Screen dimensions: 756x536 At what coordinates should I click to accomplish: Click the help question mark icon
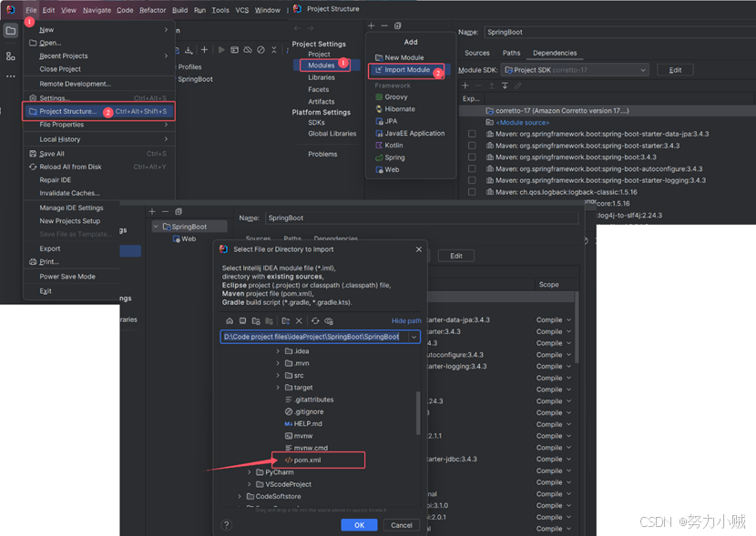(x=227, y=524)
